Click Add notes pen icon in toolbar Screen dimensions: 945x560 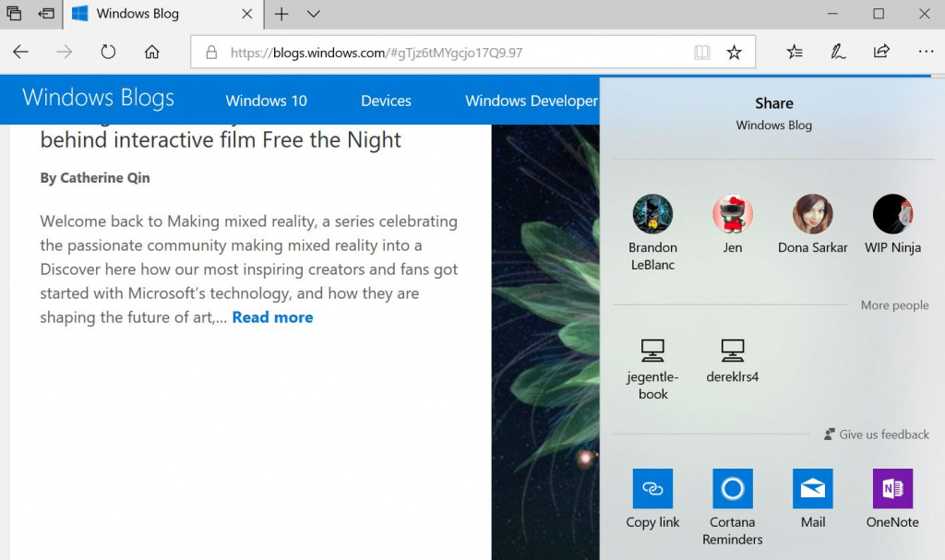pos(838,52)
